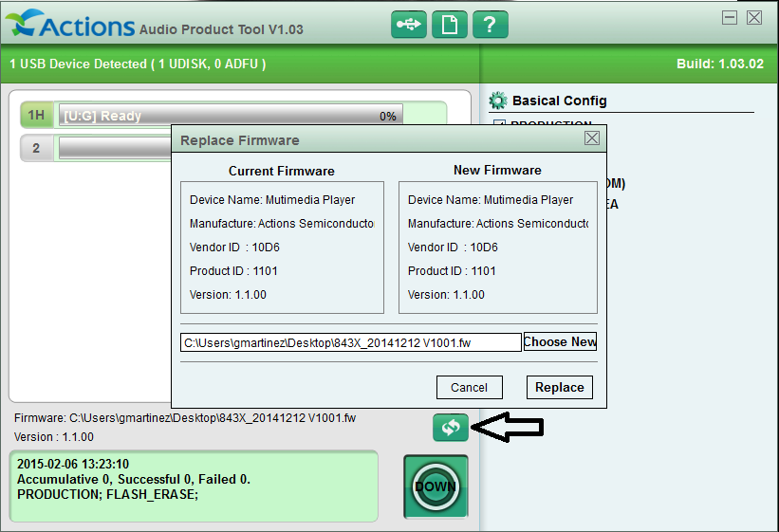Viewport: 779px width, 532px height.
Task: Open help with the question mark icon
Action: point(490,25)
